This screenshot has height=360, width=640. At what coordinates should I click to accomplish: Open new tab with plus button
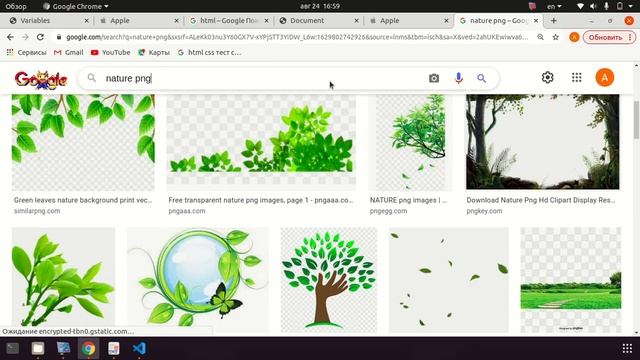point(553,20)
